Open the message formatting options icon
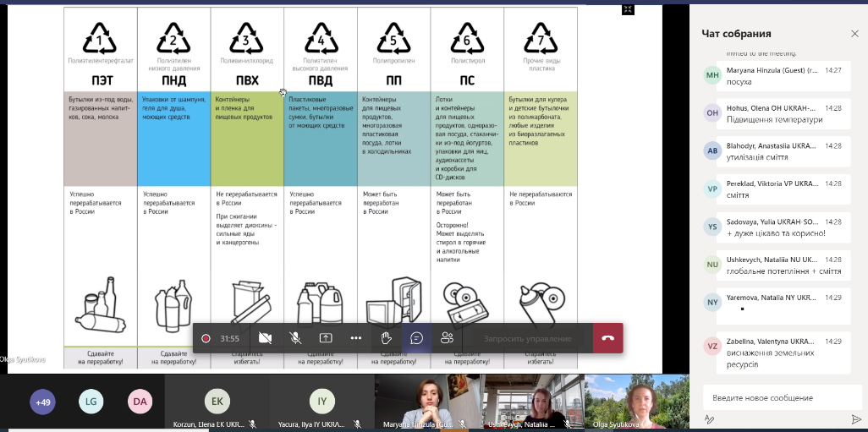868x432 pixels. point(709,419)
